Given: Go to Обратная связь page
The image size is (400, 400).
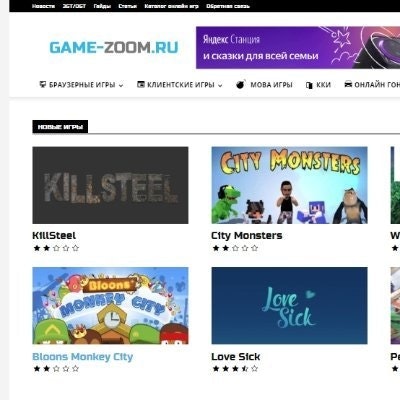Looking at the screenshot, I should 228,6.
